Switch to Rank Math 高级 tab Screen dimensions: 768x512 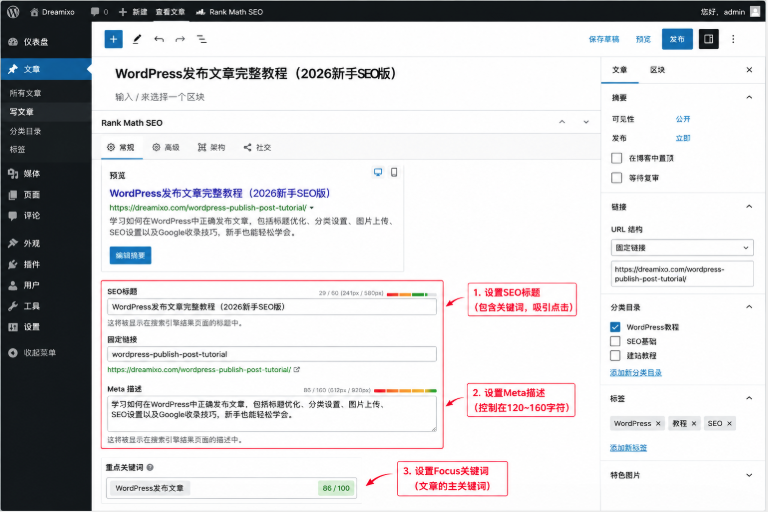pyautogui.click(x=166, y=147)
